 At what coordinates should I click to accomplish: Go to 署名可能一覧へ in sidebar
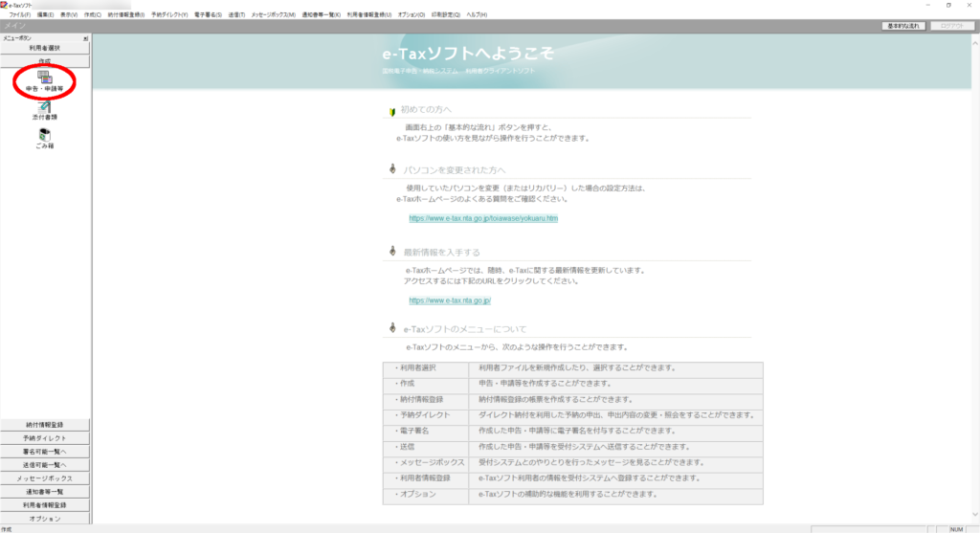click(x=45, y=452)
